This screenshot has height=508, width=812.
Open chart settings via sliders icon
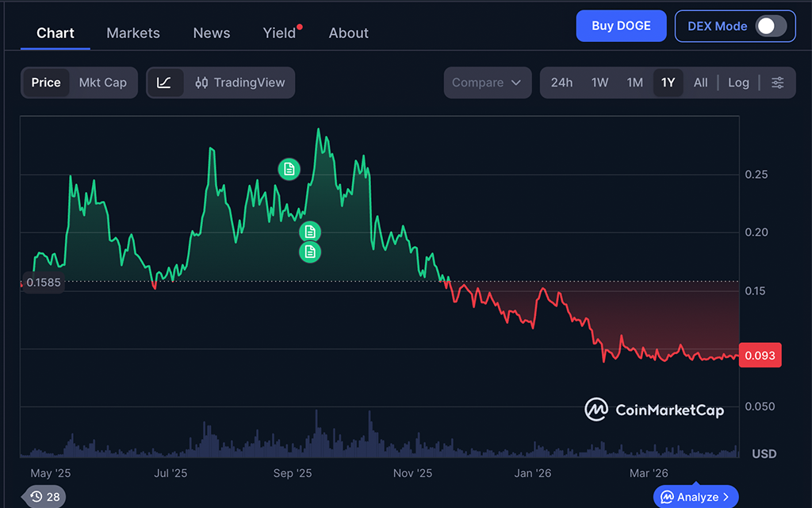click(x=778, y=83)
